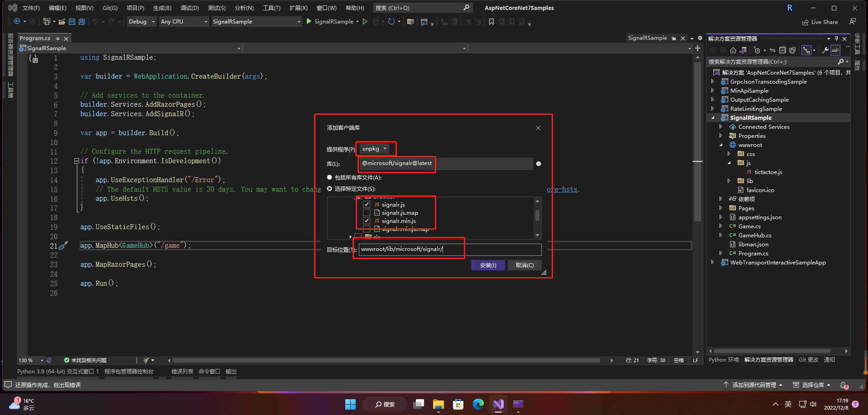This screenshot has height=415, width=868.
Task: Click the paintbrush icon beside line 21
Action: (x=63, y=245)
